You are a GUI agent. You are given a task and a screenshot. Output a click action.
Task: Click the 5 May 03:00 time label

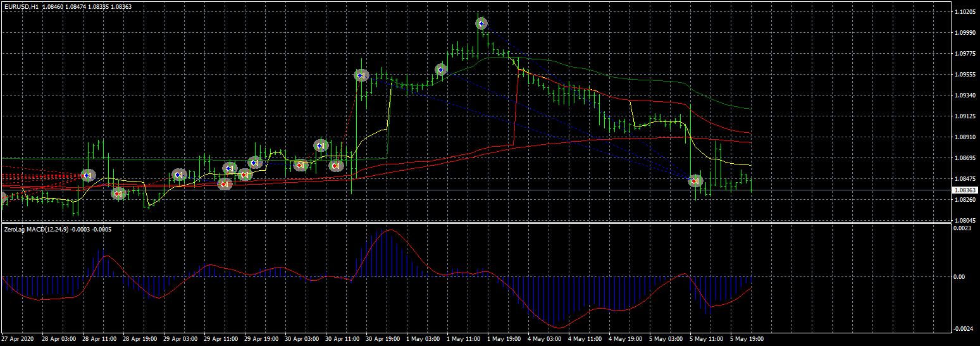666,339
